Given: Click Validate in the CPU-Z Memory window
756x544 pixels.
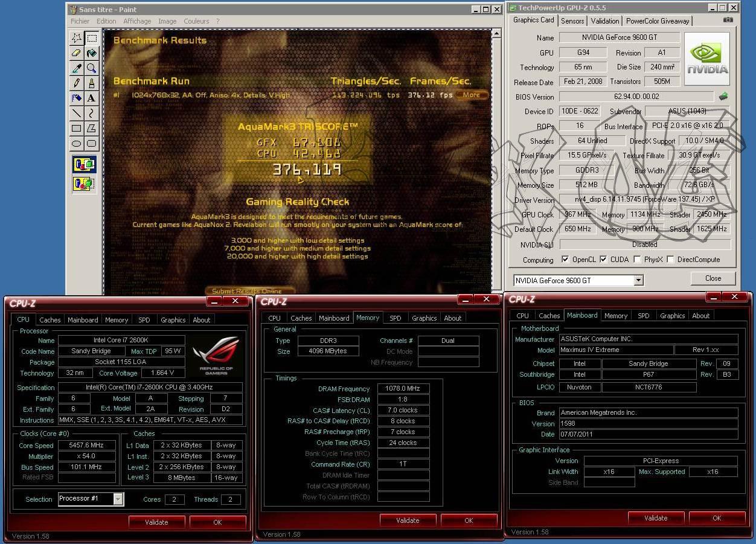Looking at the screenshot, I should [408, 520].
